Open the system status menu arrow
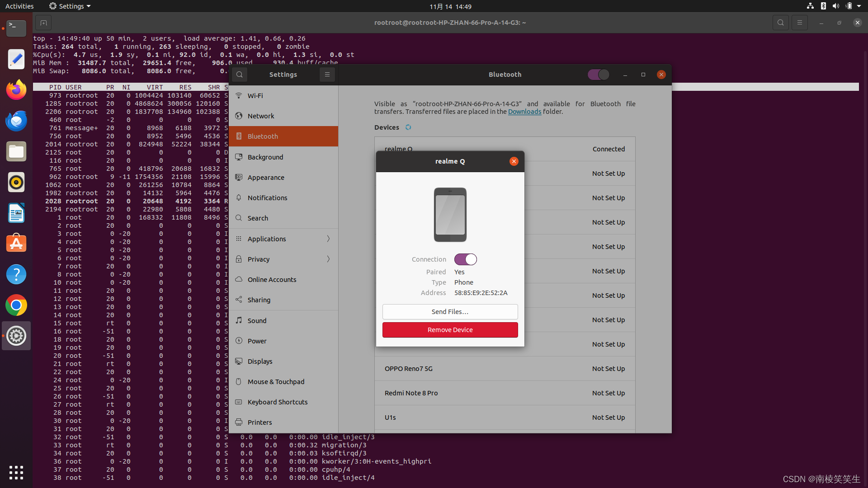Viewport: 868px width, 488px height. 859,6
